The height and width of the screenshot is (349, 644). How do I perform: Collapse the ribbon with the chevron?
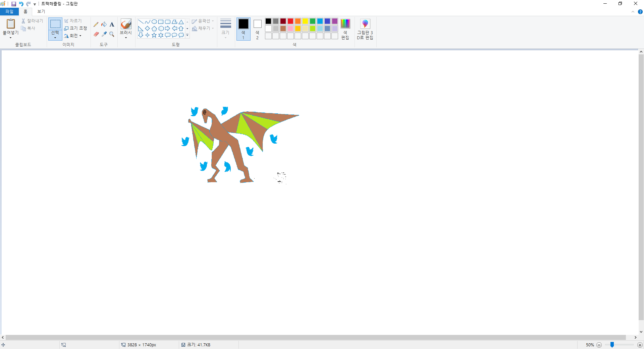click(x=633, y=12)
